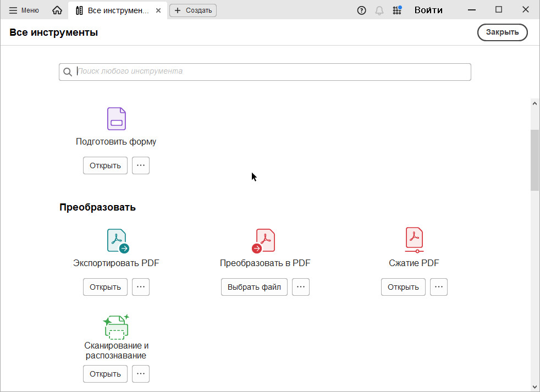Image resolution: width=540 pixels, height=392 pixels.
Task: Close the Все инструменты tab
Action: [x=158, y=10]
